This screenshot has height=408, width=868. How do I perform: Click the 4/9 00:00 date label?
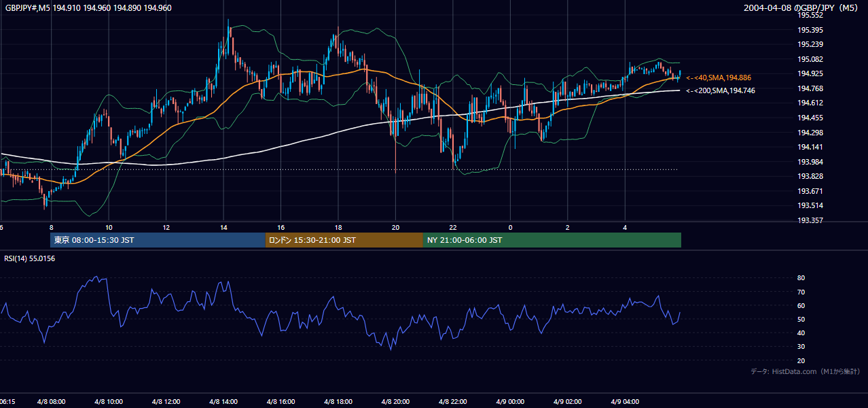pyautogui.click(x=510, y=402)
